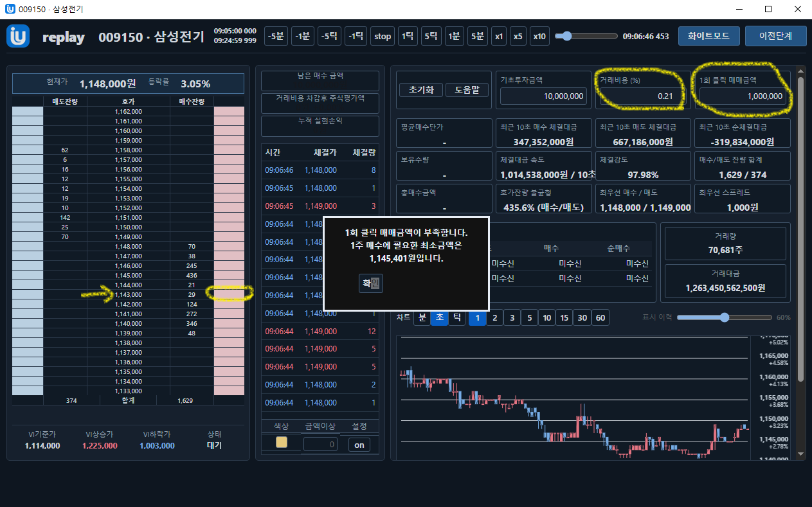Click the blue sell cell beside 1,155,000

pyautogui.click(x=28, y=179)
